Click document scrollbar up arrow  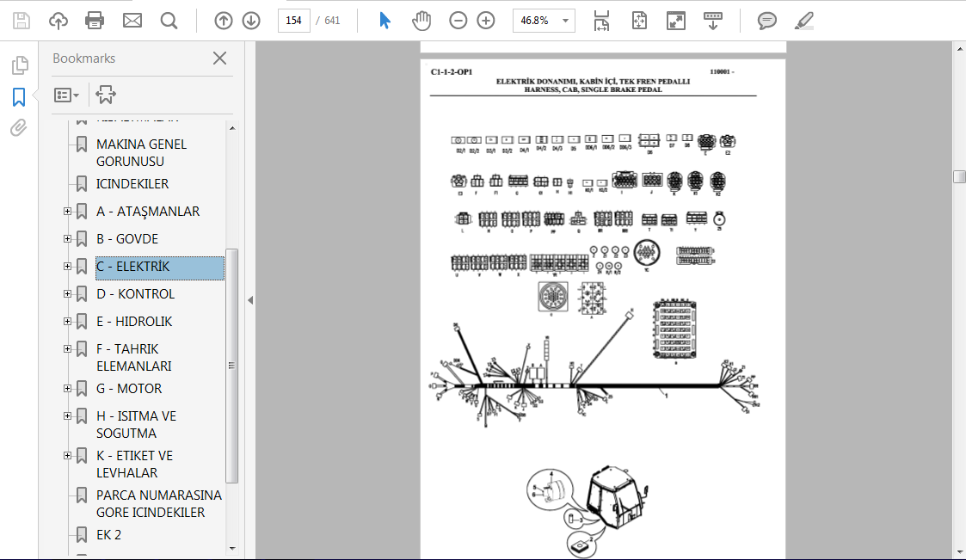click(x=959, y=48)
